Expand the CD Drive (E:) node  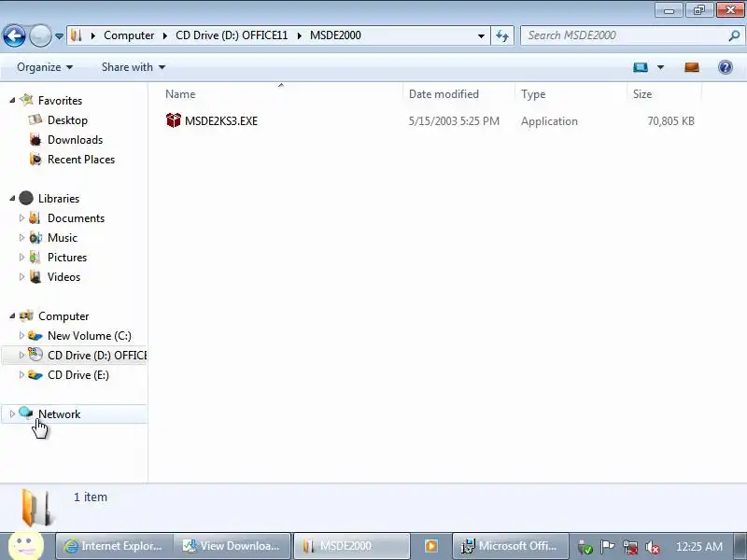click(x=21, y=374)
